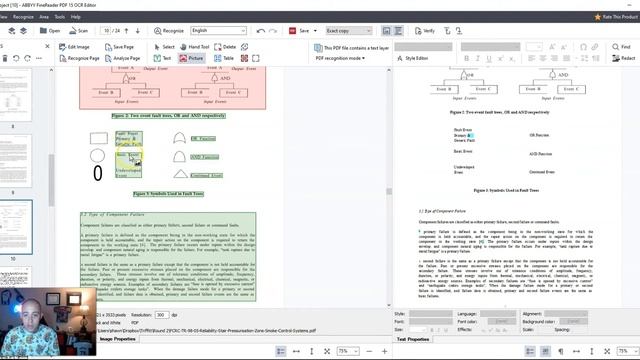Click the Pages pane vertical scrollbar
The height and width of the screenshot is (360, 640).
(x=51, y=180)
